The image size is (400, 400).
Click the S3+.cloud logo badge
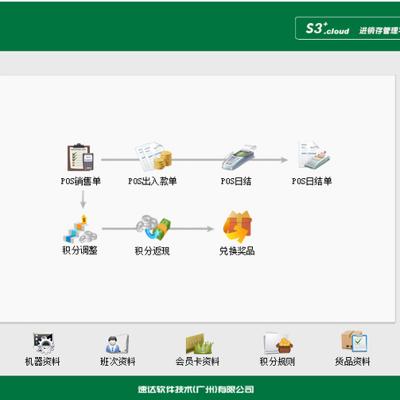pyautogui.click(x=348, y=28)
